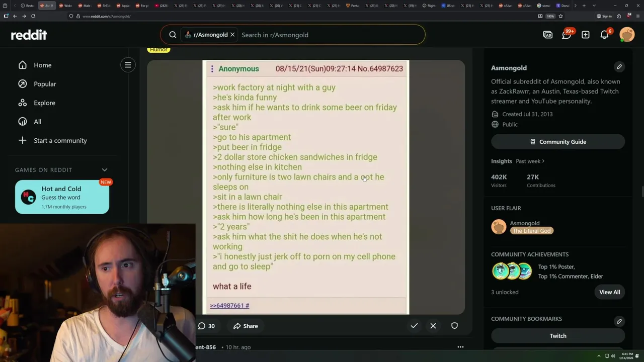View All community achievements
This screenshot has height=362, width=644.
click(610, 292)
